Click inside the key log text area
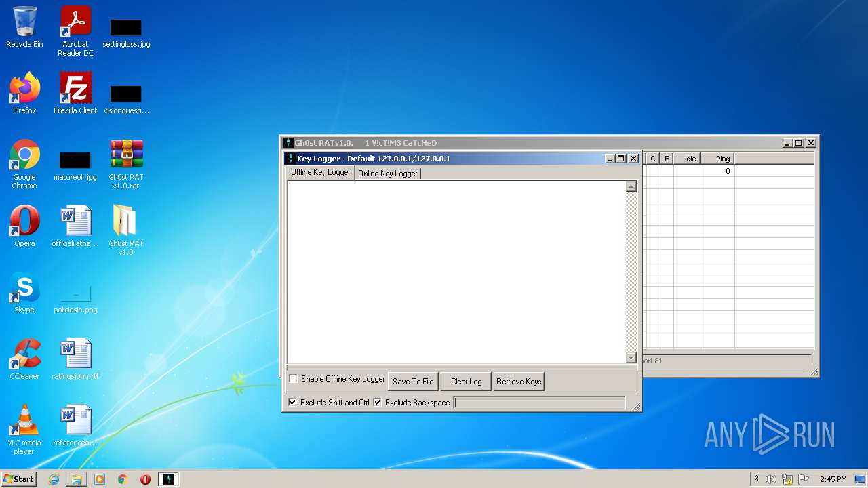 pyautogui.click(x=456, y=272)
